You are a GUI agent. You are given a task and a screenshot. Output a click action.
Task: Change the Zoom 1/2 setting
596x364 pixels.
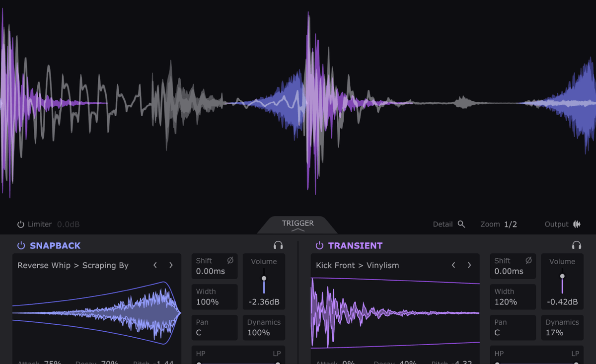click(x=510, y=224)
